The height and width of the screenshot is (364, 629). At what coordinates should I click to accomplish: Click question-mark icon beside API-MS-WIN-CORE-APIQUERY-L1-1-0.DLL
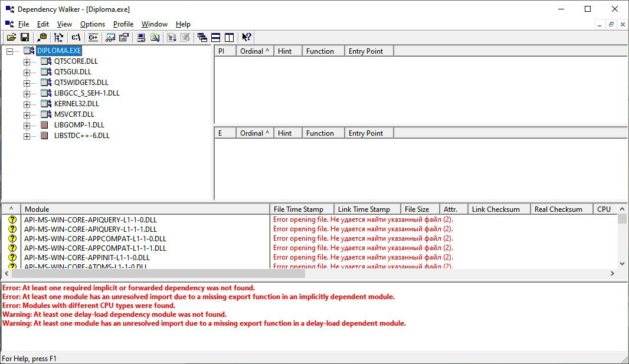pos(12,219)
